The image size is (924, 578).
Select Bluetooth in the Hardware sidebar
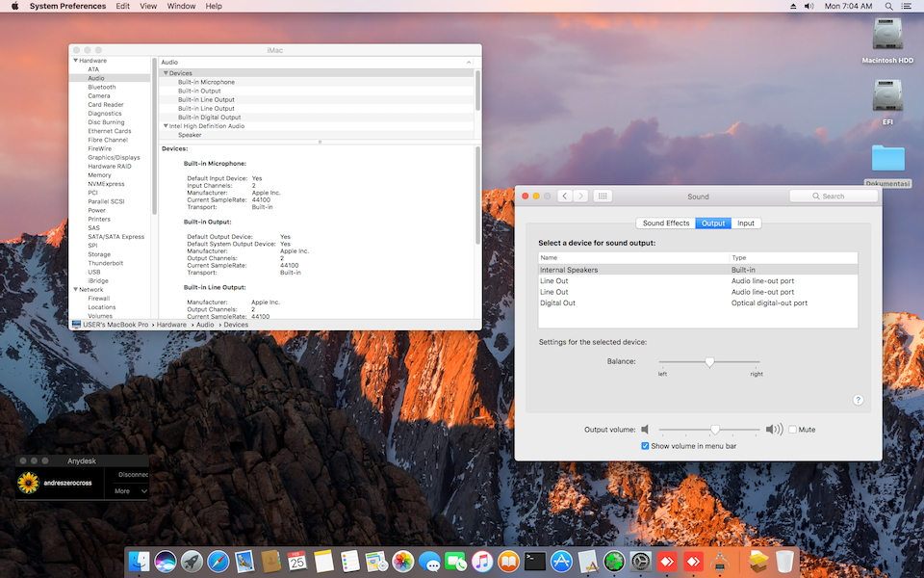101,87
